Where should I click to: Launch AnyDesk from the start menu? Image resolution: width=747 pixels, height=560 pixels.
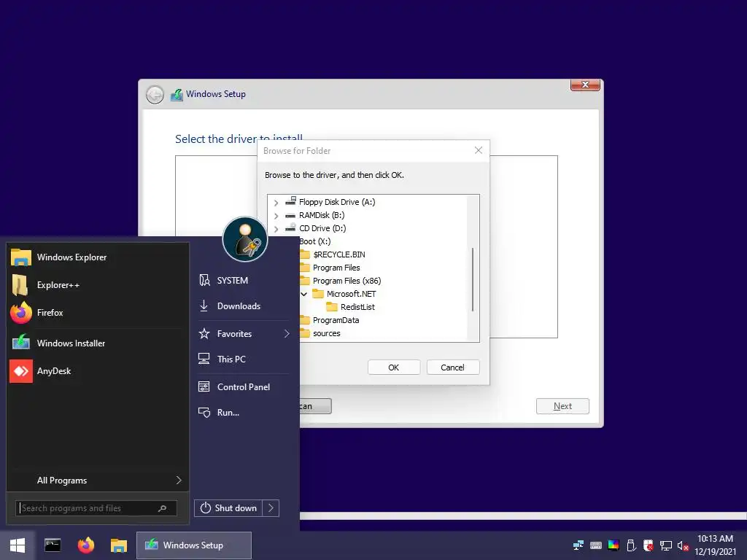97,371
